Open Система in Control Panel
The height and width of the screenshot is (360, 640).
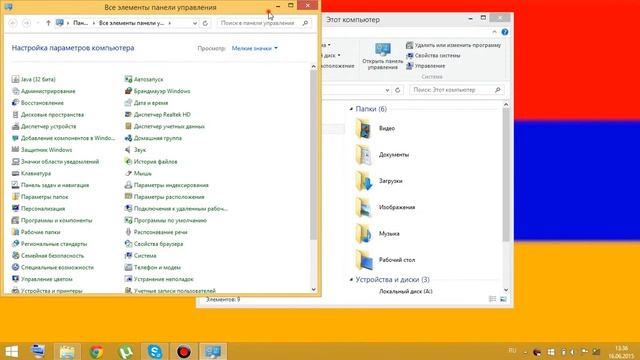click(140, 256)
